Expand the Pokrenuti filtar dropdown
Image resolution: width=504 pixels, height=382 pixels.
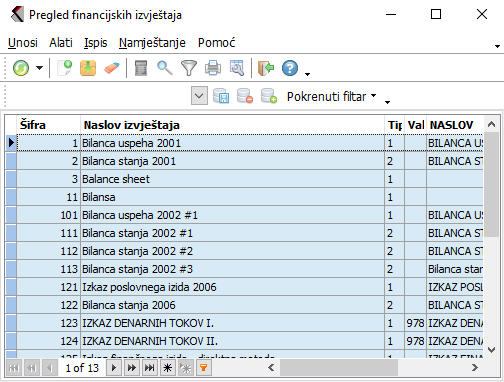pos(374,96)
